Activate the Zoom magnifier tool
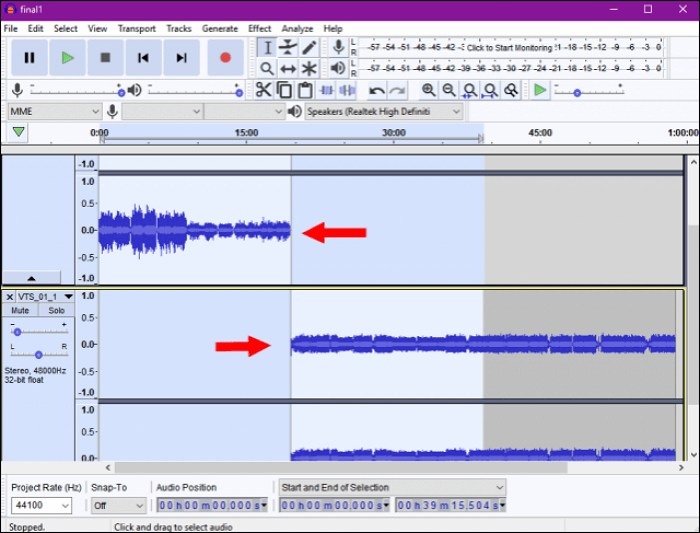Image resolution: width=700 pixels, height=533 pixels. coord(267,68)
